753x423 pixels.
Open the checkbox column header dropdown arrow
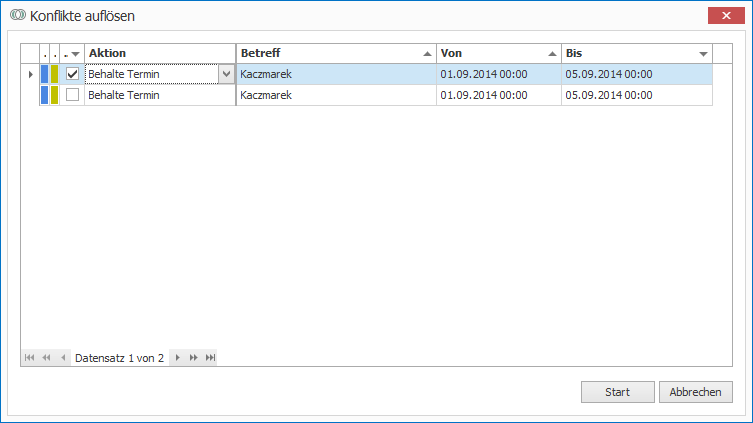(75, 54)
